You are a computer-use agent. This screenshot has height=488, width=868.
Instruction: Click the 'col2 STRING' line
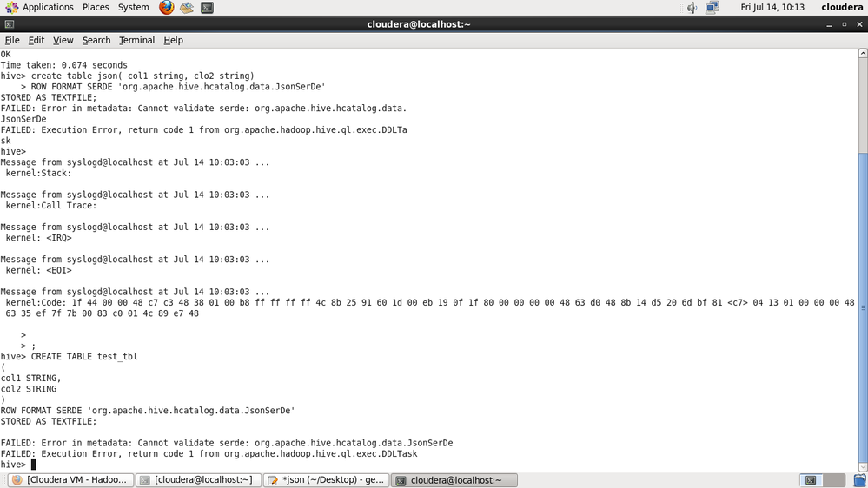click(x=28, y=389)
